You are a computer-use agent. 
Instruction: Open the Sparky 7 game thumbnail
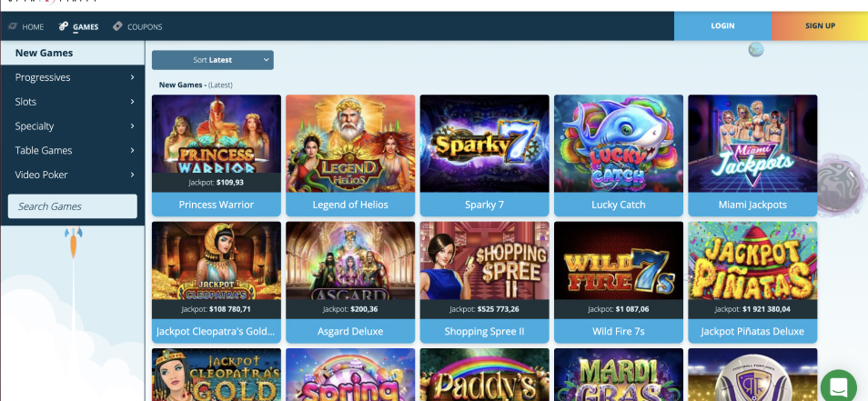coord(484,144)
